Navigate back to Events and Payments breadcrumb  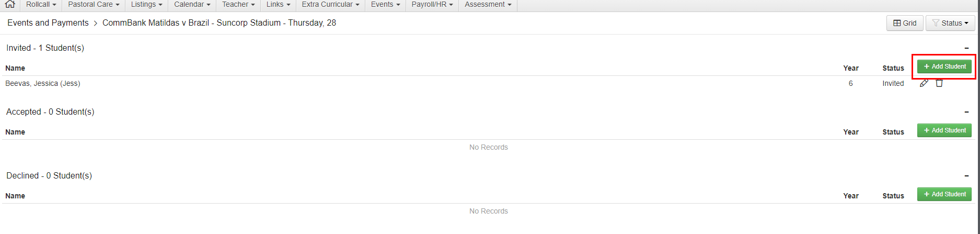(x=48, y=23)
